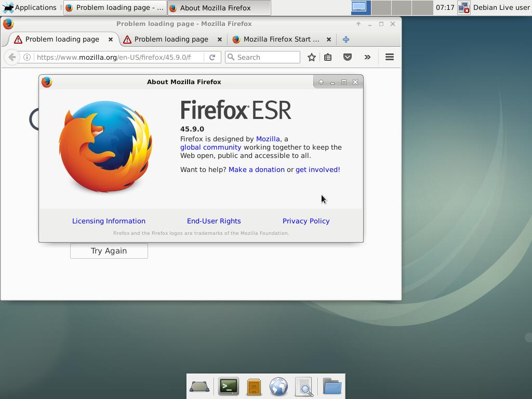
Task: Minimize the About Mozilla Firefox dialog
Action: [x=332, y=82]
